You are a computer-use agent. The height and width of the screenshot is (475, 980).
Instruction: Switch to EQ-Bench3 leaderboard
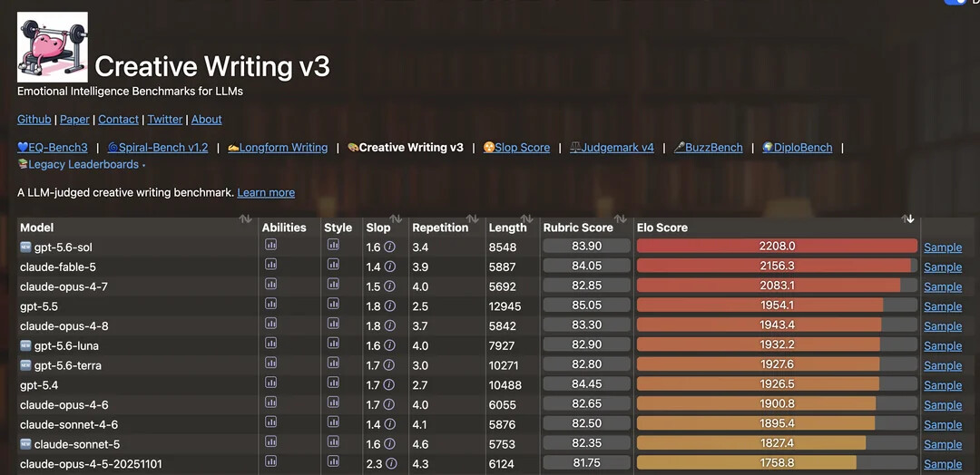click(53, 148)
